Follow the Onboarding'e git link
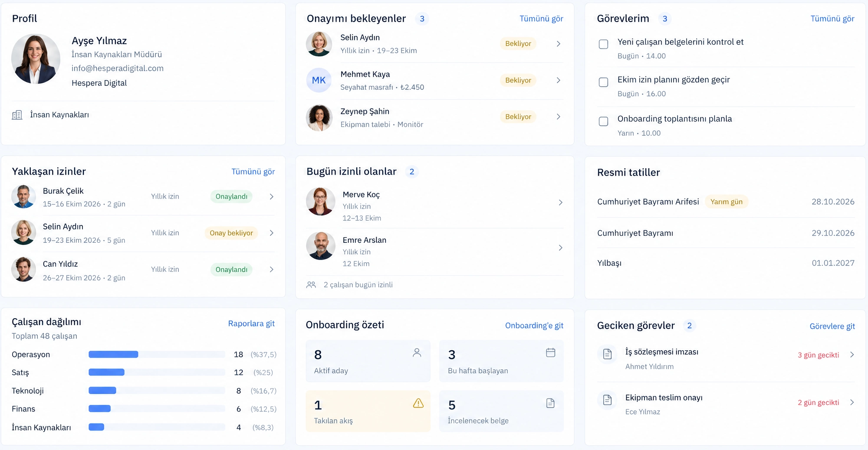The image size is (868, 450). coord(534,326)
